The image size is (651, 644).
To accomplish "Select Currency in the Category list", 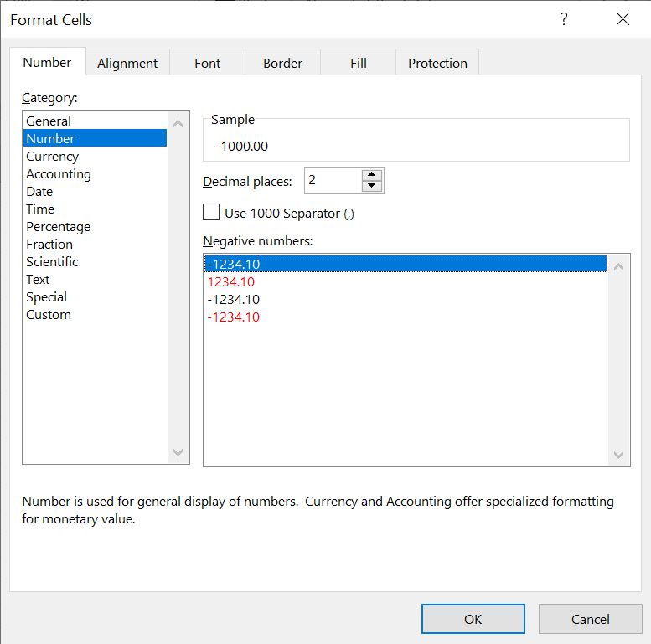I will [x=53, y=157].
